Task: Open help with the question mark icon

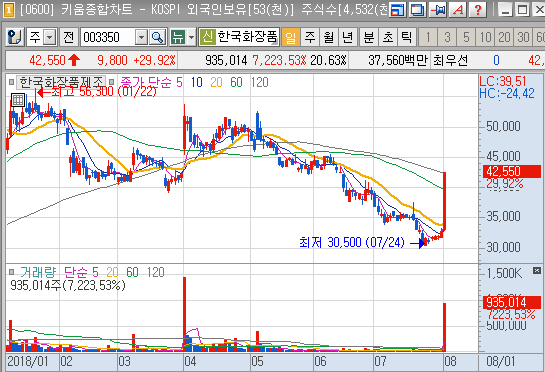Action: [x=478, y=10]
